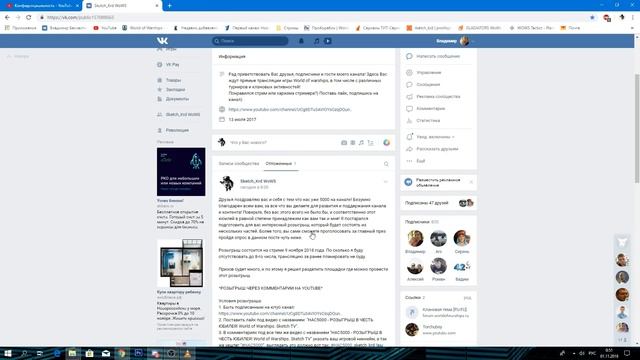The image size is (640, 360).
Task: Attach audio using the music note icon
Action: coord(361,142)
